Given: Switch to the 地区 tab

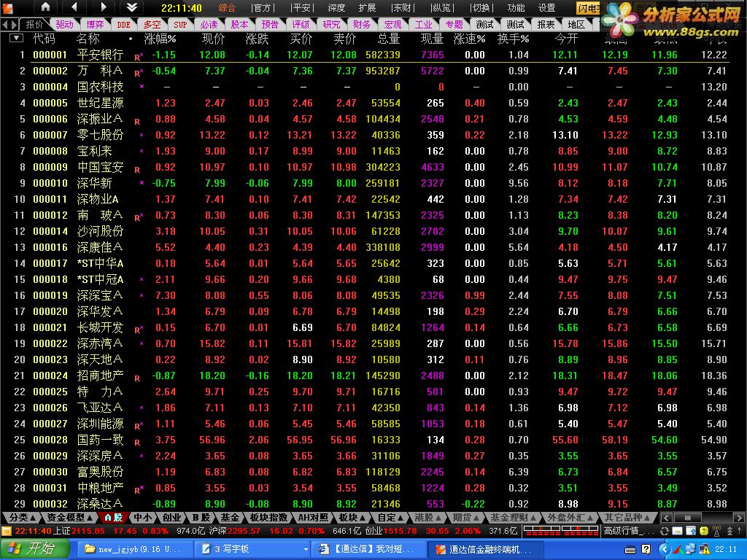Looking at the screenshot, I should click(x=576, y=24).
